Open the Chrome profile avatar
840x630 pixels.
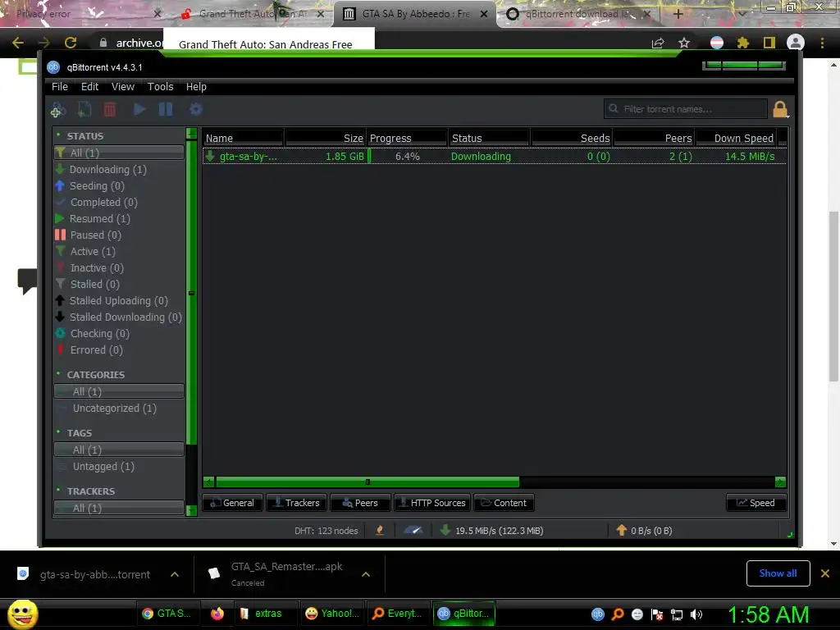[796, 43]
